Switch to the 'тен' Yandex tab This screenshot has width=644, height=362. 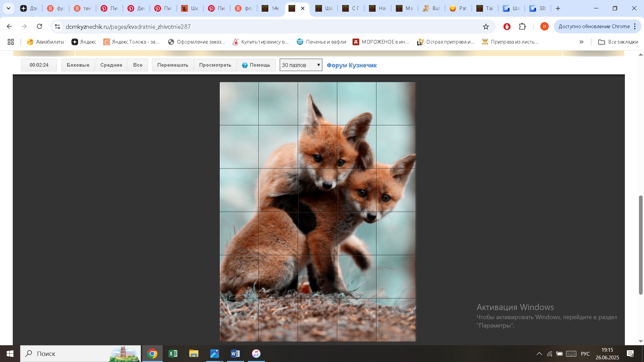[x=83, y=8]
